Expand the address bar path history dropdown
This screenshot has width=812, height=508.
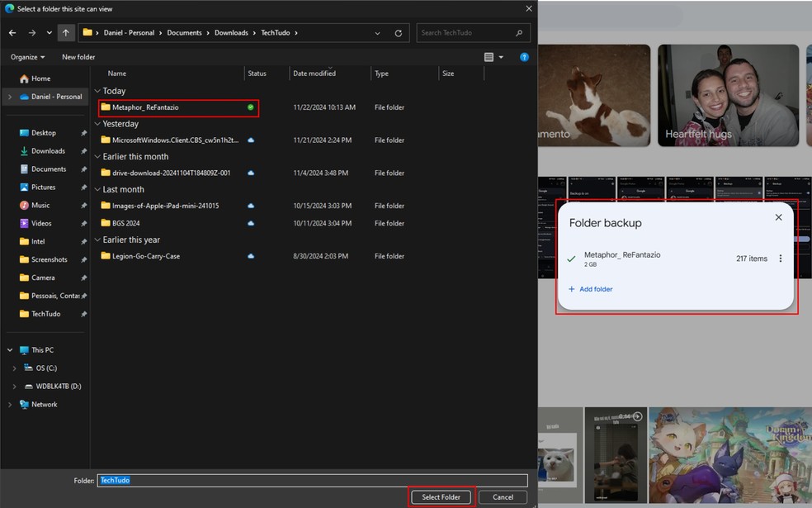[378, 33]
